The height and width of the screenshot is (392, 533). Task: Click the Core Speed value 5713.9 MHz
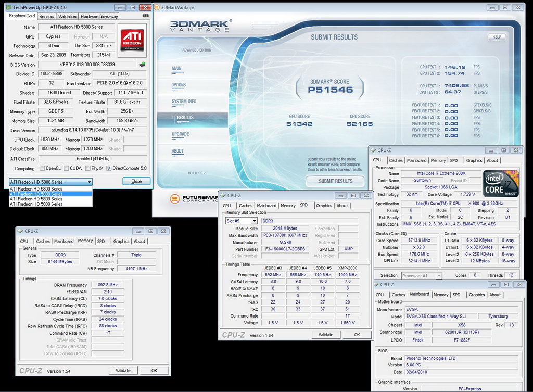(x=420, y=240)
